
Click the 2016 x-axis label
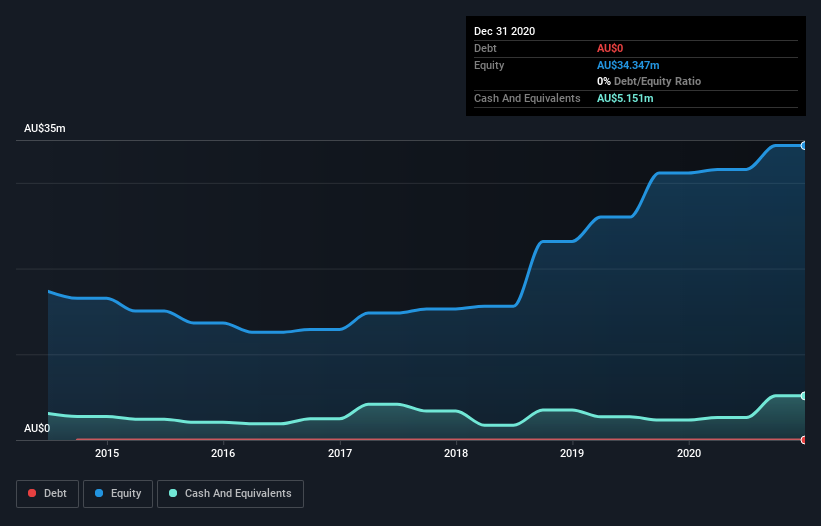point(223,453)
